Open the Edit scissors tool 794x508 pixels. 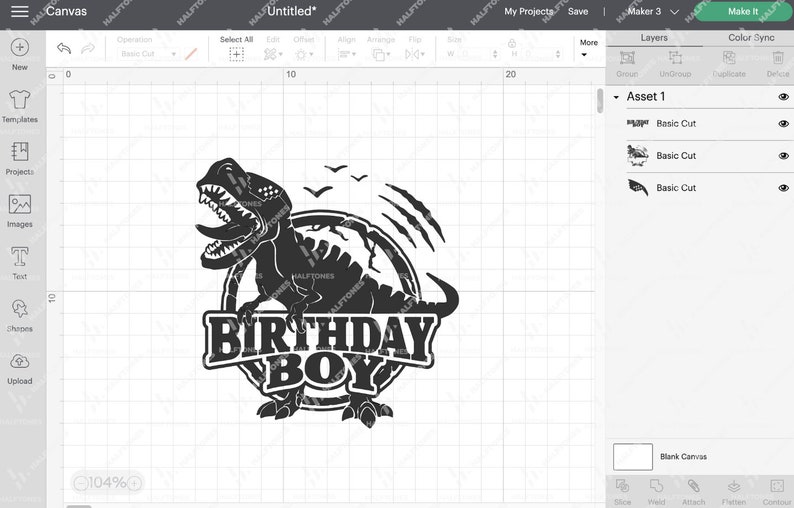click(x=273, y=54)
